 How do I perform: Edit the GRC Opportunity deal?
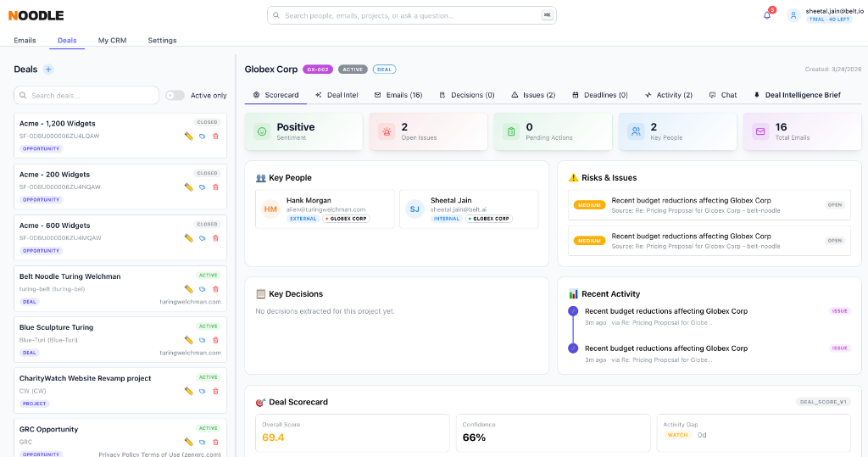(189, 442)
